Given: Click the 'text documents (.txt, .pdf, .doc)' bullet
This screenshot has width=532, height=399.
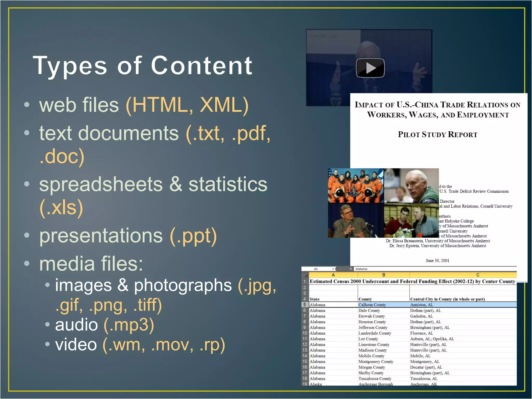Looking at the screenshot, I should 155,144.
